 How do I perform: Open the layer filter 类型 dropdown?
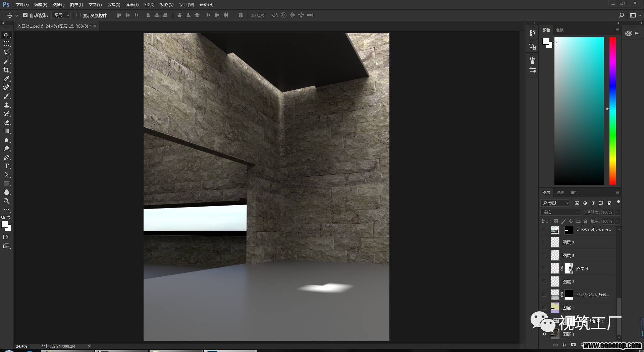[x=555, y=203]
